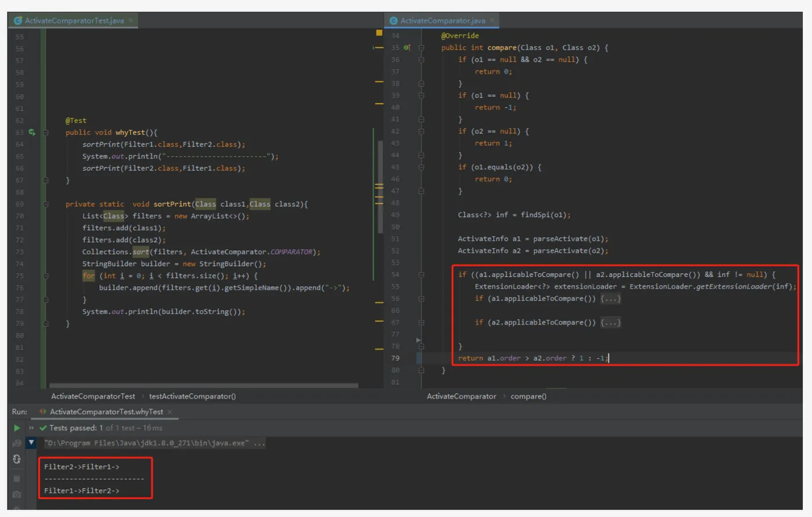Click the override gutter icon at line 35
Screen dimensions: 812x517
click(x=407, y=48)
